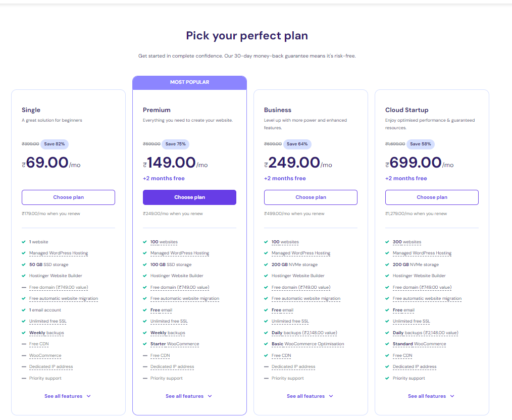Click Choose plan under Cloud Startup
The height and width of the screenshot is (420, 512).
pyautogui.click(x=432, y=197)
